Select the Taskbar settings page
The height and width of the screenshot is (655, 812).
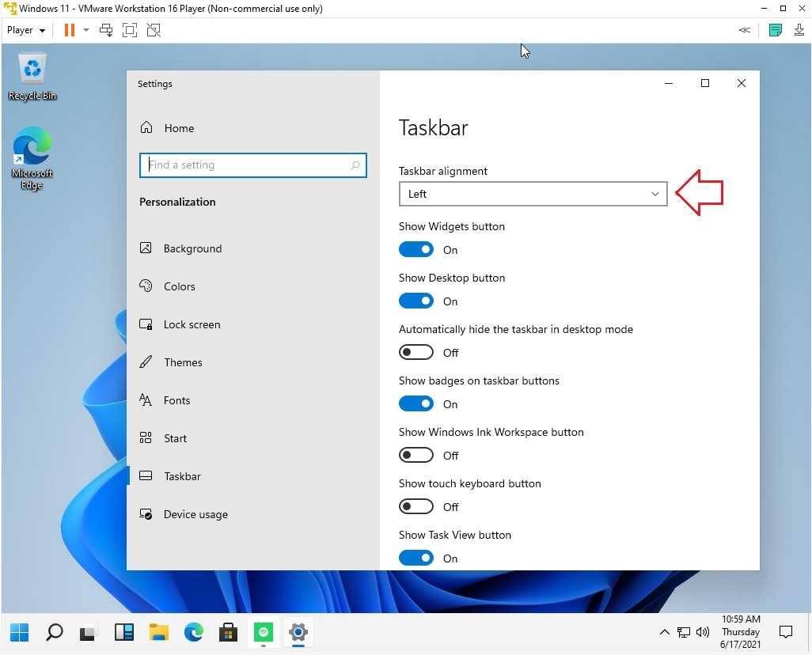click(170, 476)
